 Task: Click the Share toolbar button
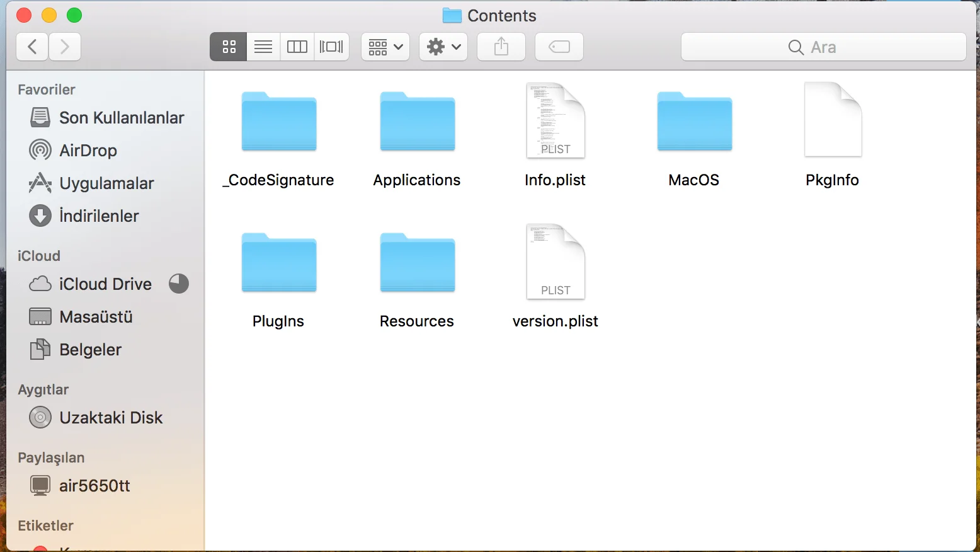point(501,47)
